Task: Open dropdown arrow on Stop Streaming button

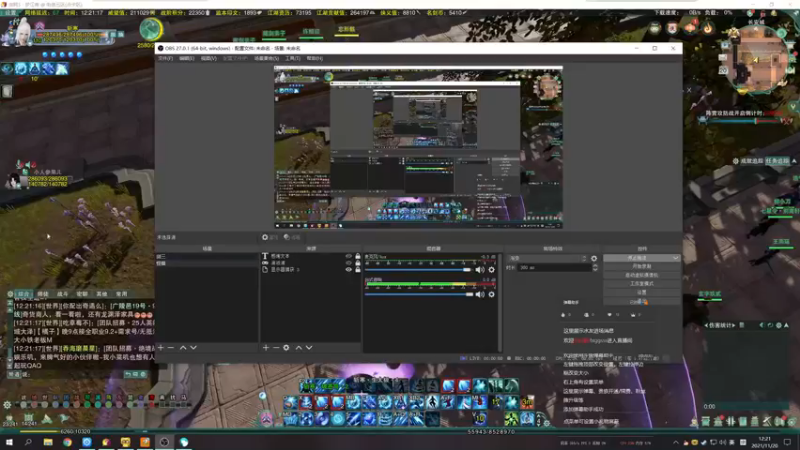Action: coord(676,258)
